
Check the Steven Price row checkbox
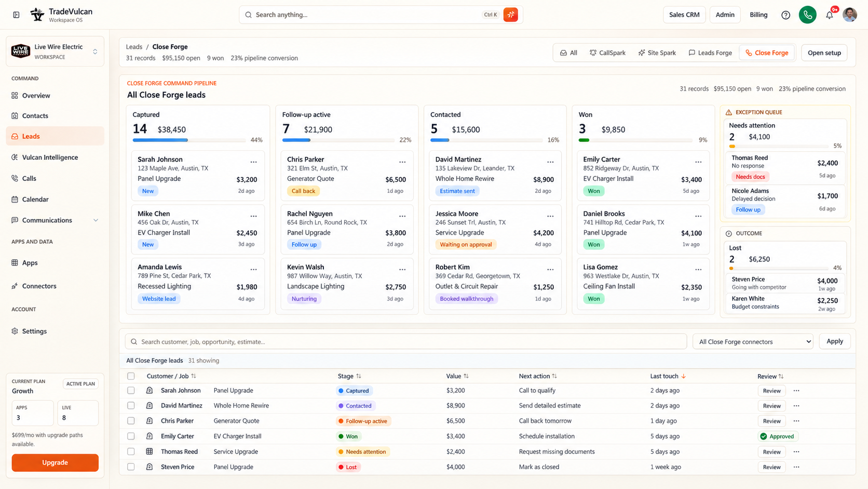[131, 467]
